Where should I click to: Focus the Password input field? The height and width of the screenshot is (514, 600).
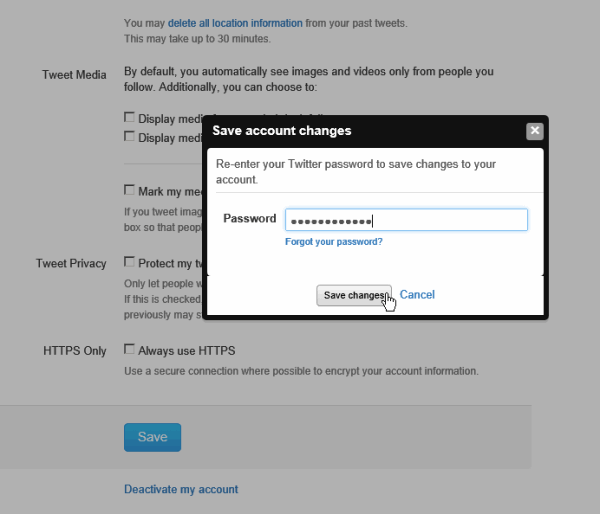(406, 220)
